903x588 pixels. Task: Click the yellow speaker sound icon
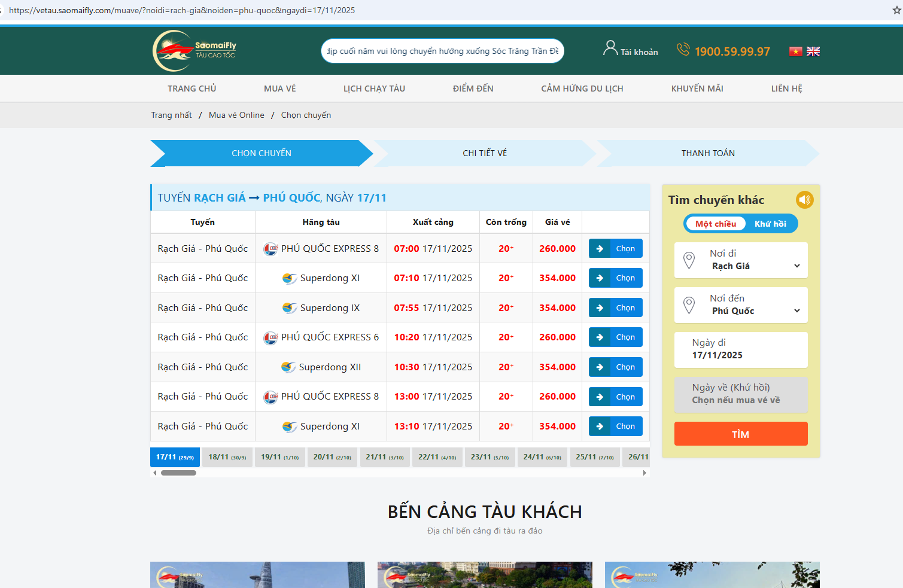tap(804, 200)
